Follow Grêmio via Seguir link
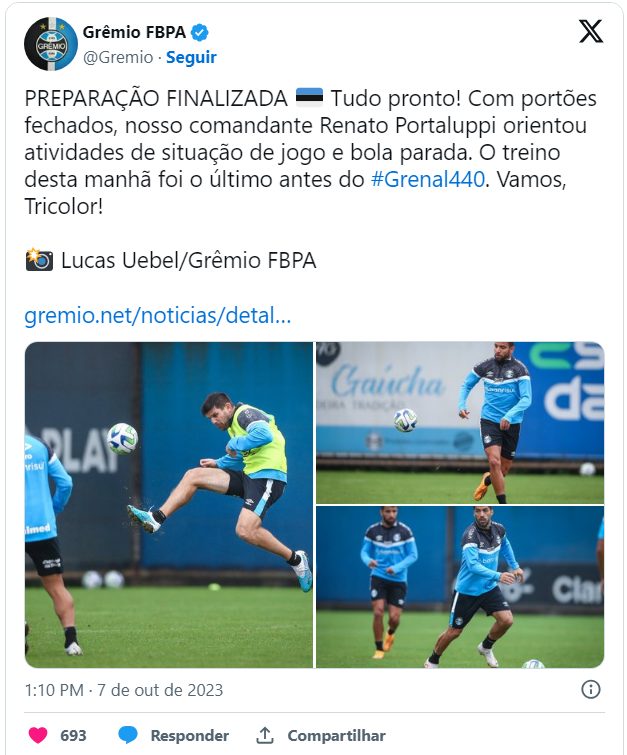This screenshot has width=627, height=755. pos(191,57)
